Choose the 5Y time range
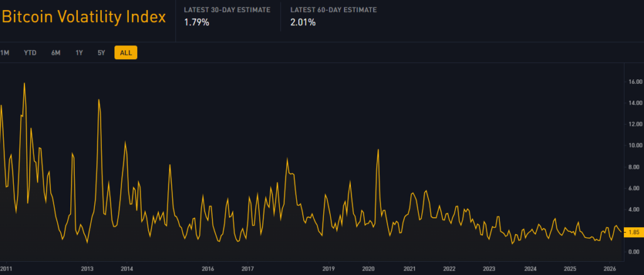Screen dimensions: 644x275 pos(101,53)
